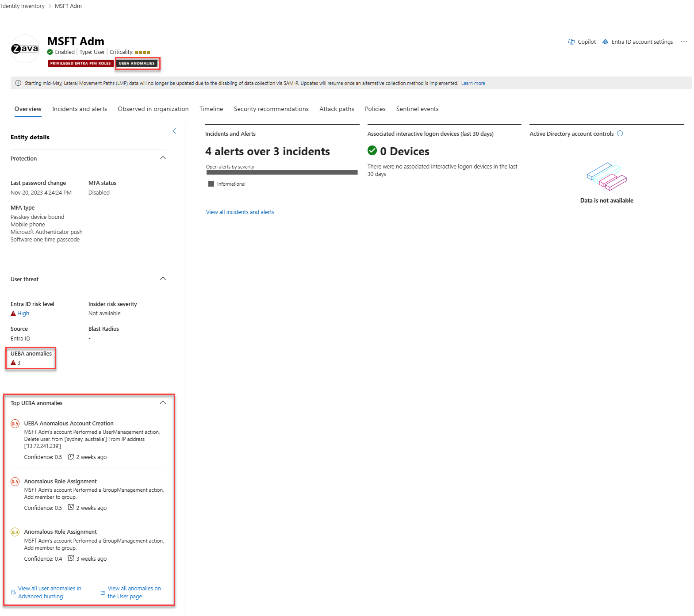Image resolution: width=694 pixels, height=616 pixels.
Task: Open the Incidents and alerts tab
Action: (x=80, y=109)
